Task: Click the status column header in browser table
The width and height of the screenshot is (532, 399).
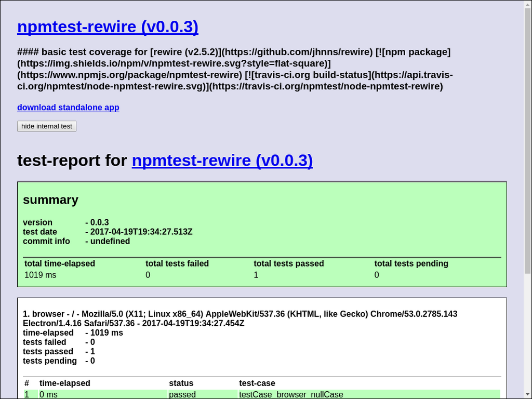Action: [x=181, y=383]
